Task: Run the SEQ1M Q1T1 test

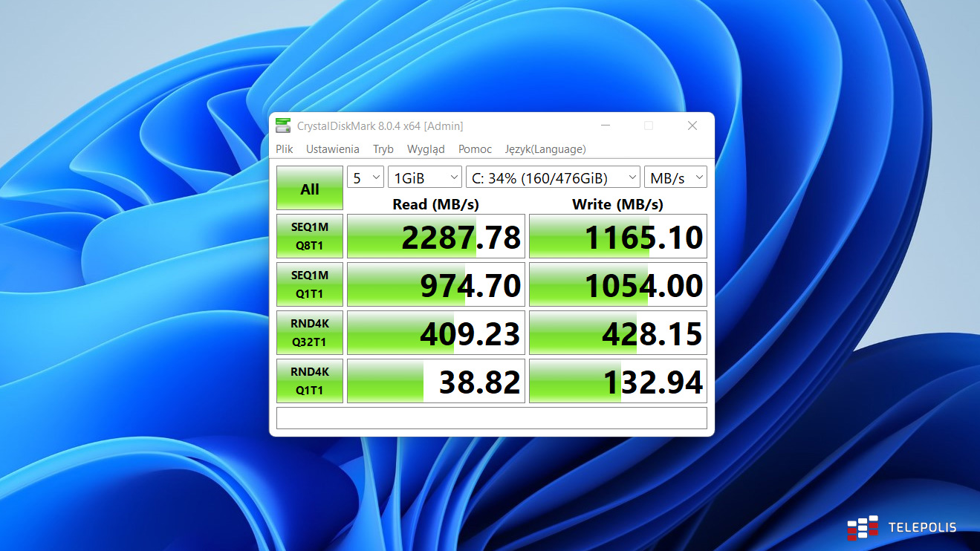Action: pos(310,284)
